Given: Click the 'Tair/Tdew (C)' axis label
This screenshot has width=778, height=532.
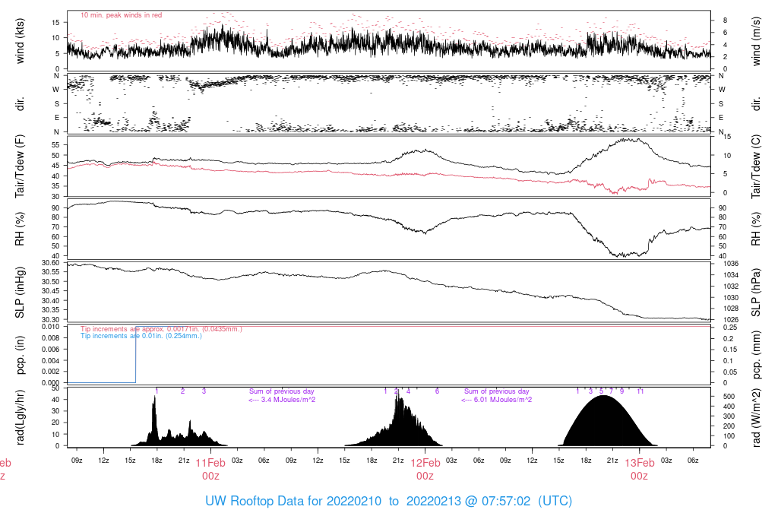Looking at the screenshot, I should (756, 166).
